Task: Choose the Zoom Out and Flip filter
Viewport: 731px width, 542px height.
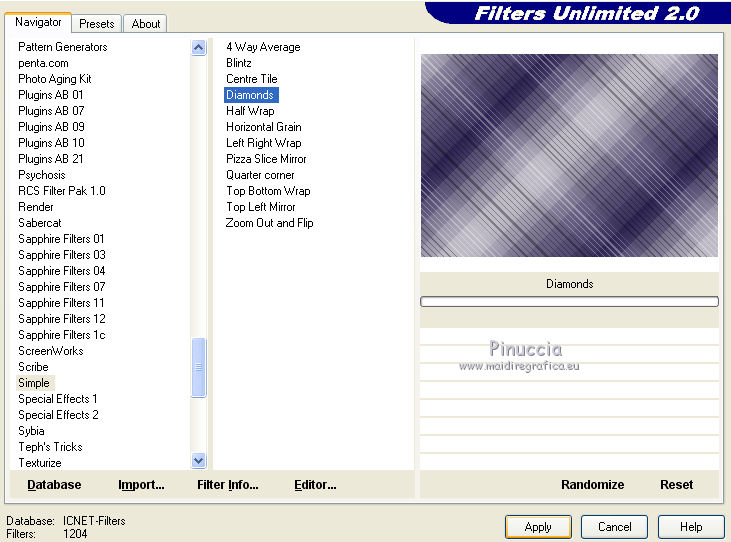Action: pyautogui.click(x=269, y=223)
